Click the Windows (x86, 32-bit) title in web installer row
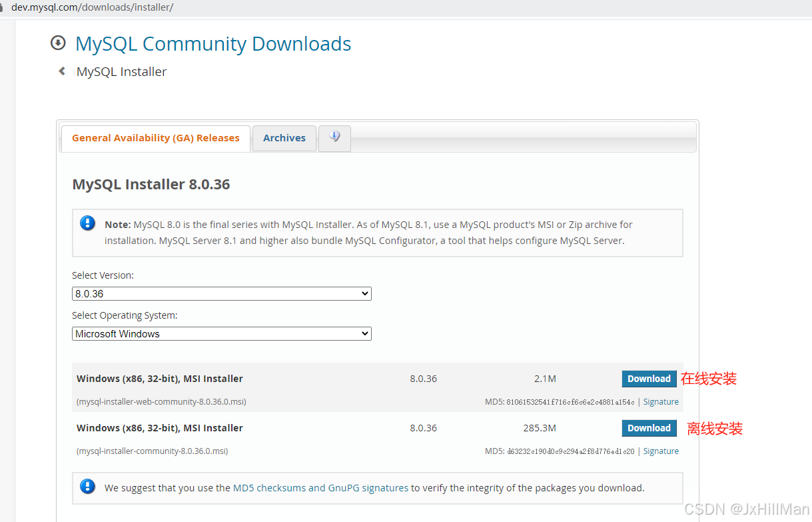The width and height of the screenshot is (812, 522). [160, 379]
